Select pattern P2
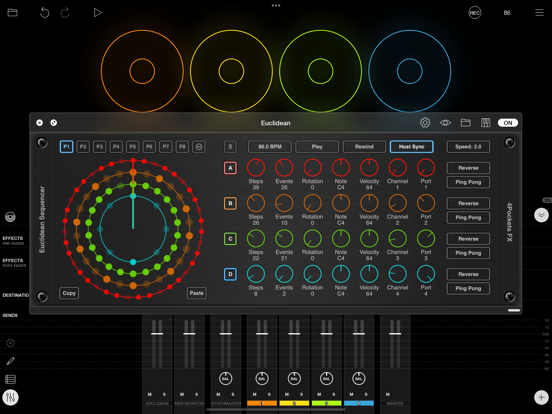552x414 pixels. [83, 147]
